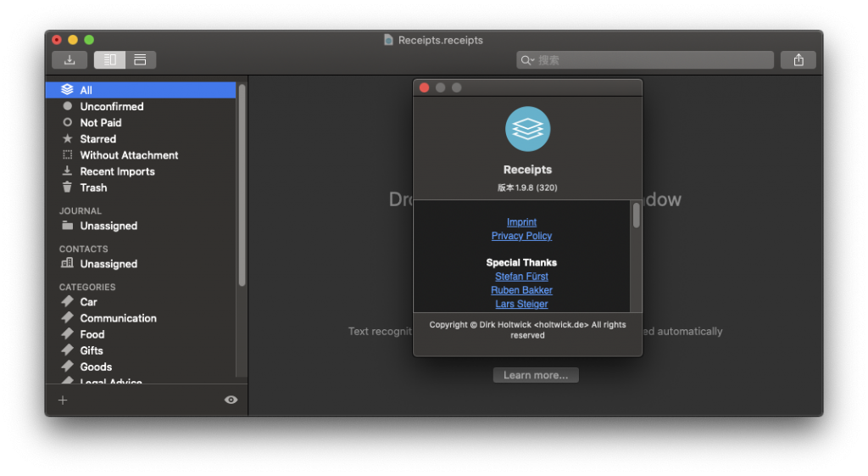The height and width of the screenshot is (476, 868).
Task: Click the import download toolbar button
Action: click(70, 60)
